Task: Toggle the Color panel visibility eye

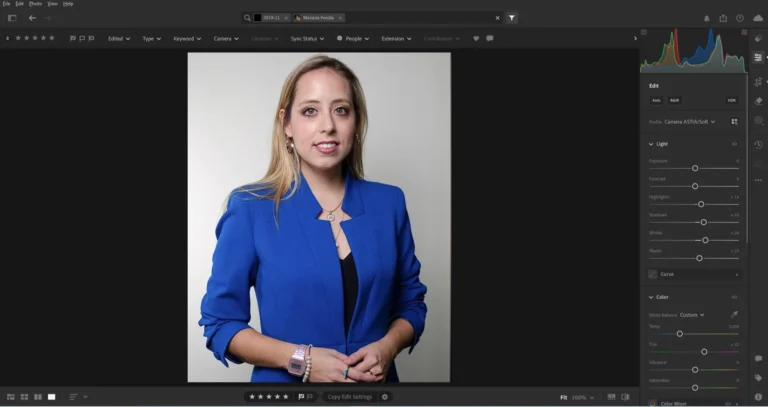Action: point(734,297)
